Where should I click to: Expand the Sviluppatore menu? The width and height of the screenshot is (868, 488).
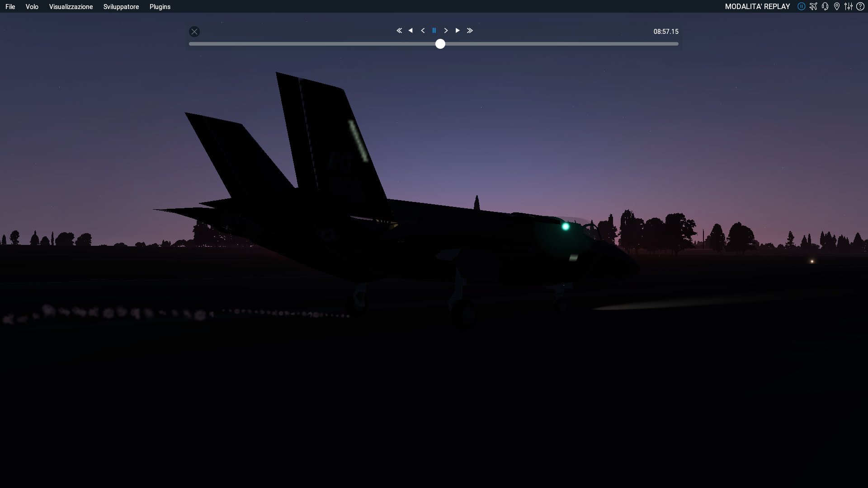pos(121,7)
